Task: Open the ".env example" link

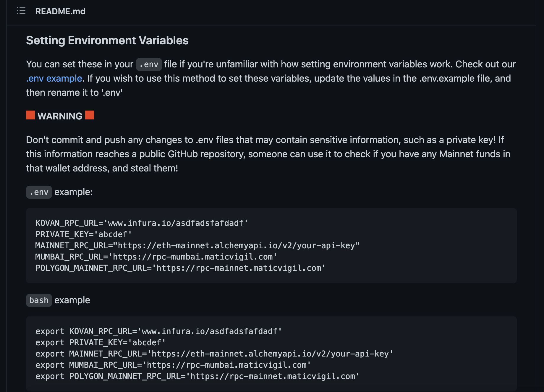Action: point(54,78)
